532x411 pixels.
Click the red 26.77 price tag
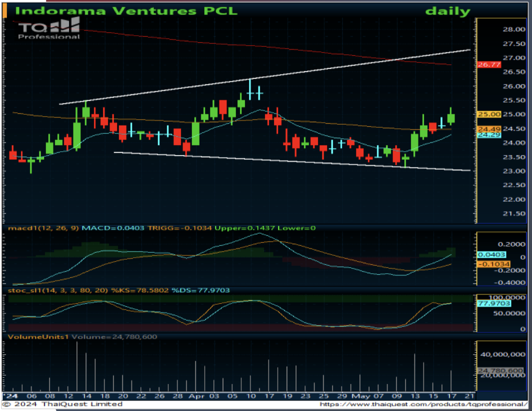(489, 64)
